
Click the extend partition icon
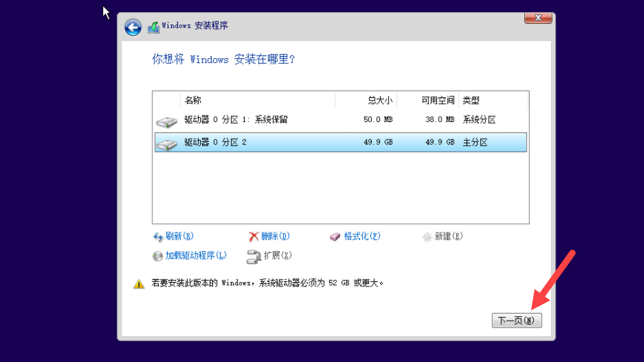click(x=254, y=257)
